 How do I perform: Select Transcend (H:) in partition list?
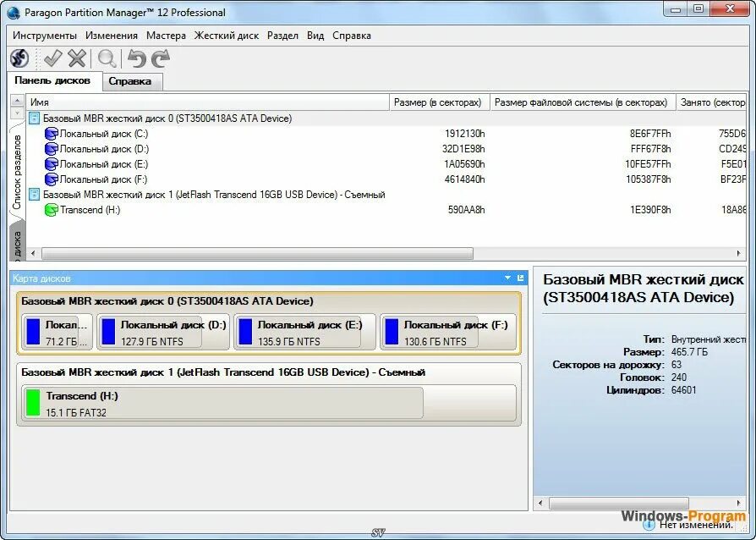point(90,210)
